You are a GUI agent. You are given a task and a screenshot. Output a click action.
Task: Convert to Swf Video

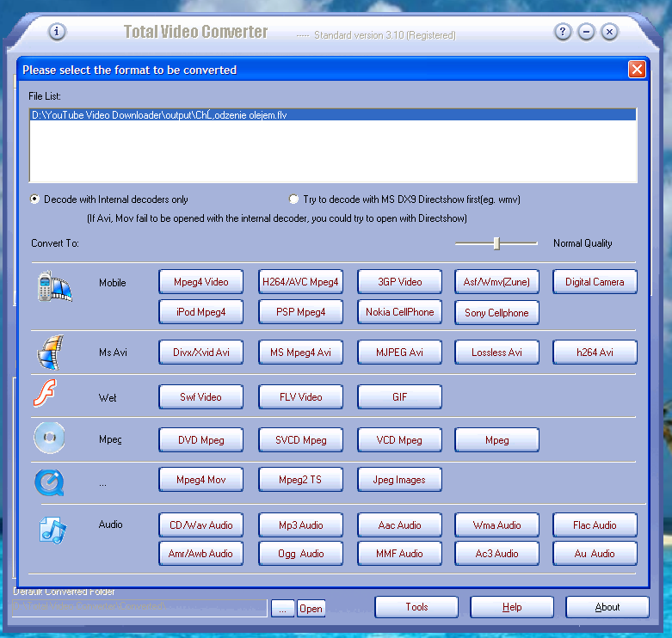click(201, 397)
